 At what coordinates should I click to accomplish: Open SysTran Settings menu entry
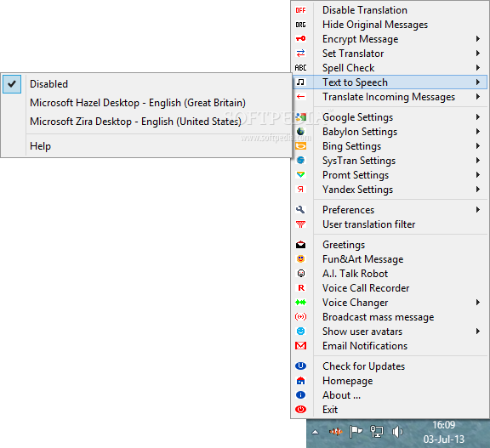390,160
